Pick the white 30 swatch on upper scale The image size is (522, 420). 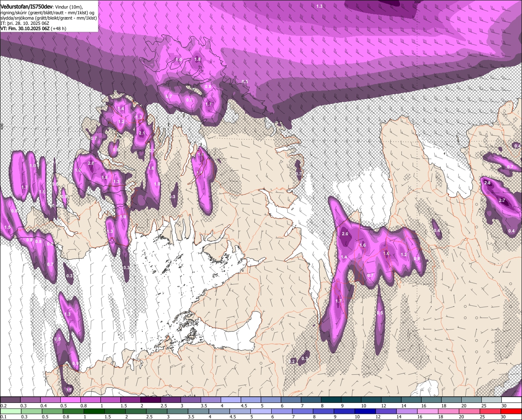point(512,400)
